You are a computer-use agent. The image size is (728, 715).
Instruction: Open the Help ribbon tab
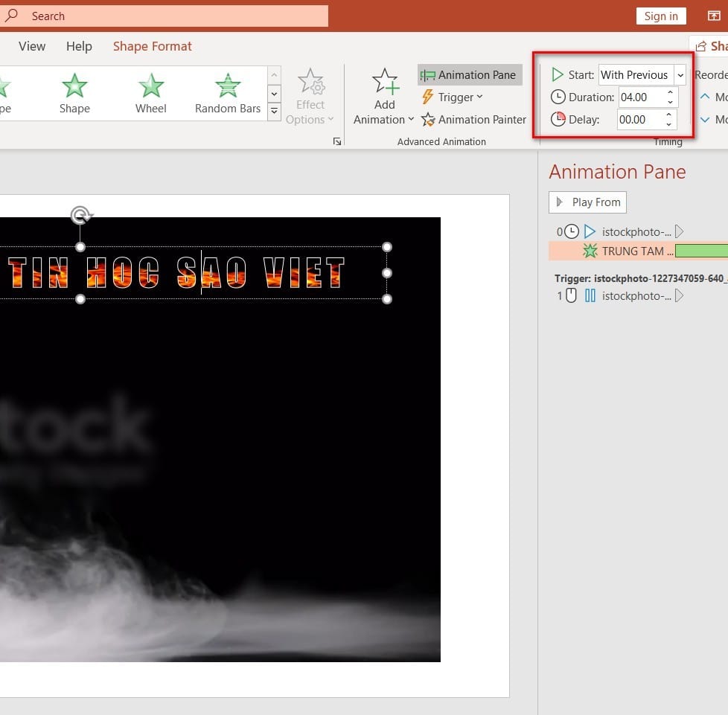tap(79, 46)
